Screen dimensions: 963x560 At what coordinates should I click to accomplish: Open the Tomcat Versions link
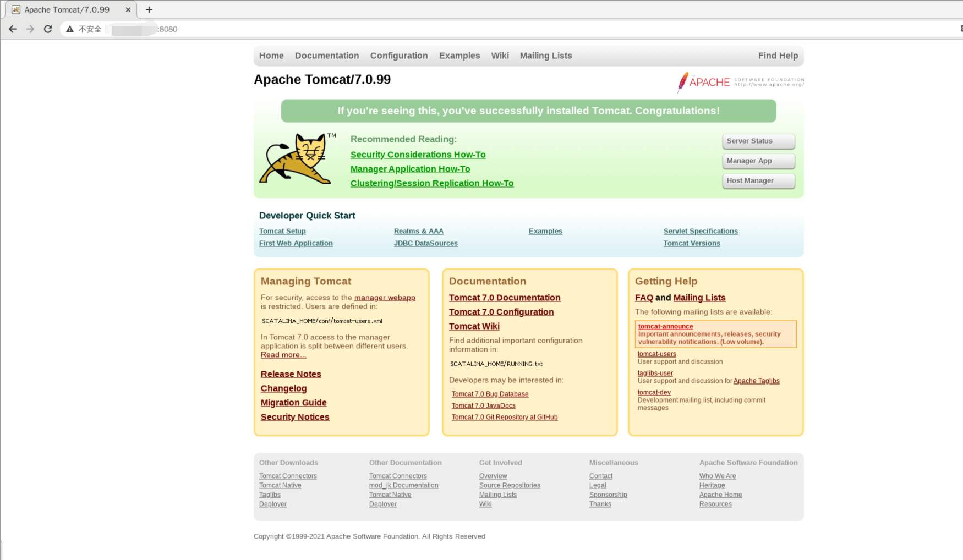(692, 243)
